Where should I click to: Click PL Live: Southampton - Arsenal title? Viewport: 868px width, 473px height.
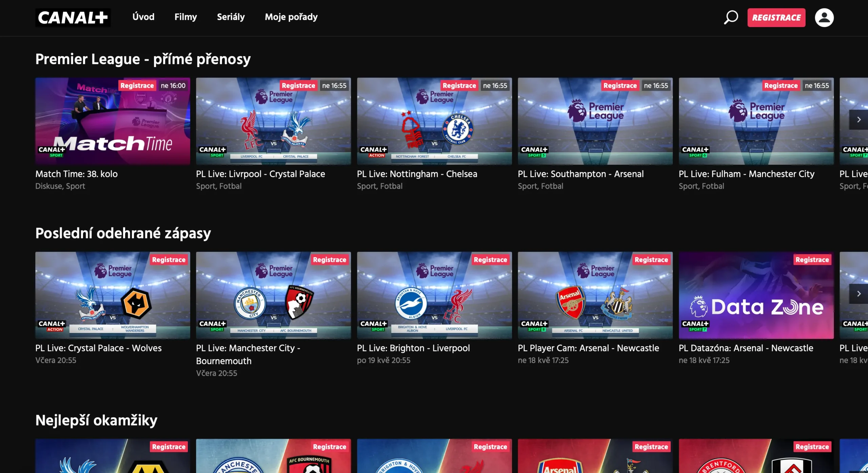580,174
